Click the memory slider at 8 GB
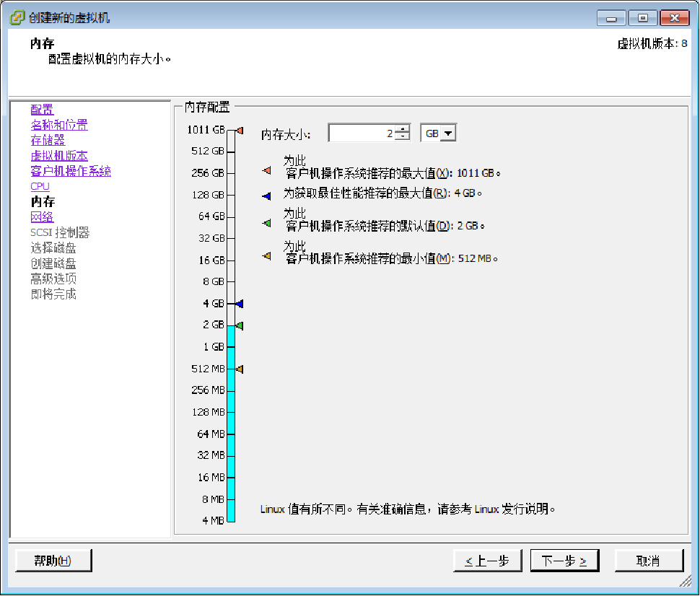The image size is (700, 596). pos(231,282)
